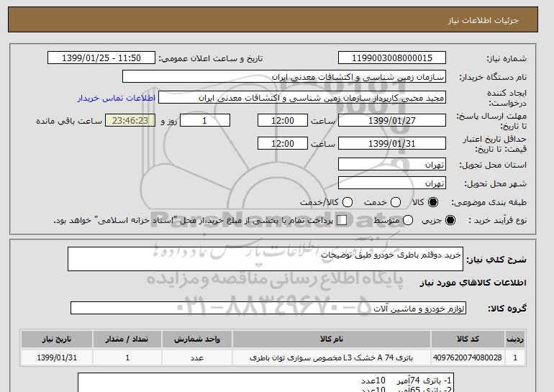
Task: Click the remaining time field 23:46:23
Action: 130,120
